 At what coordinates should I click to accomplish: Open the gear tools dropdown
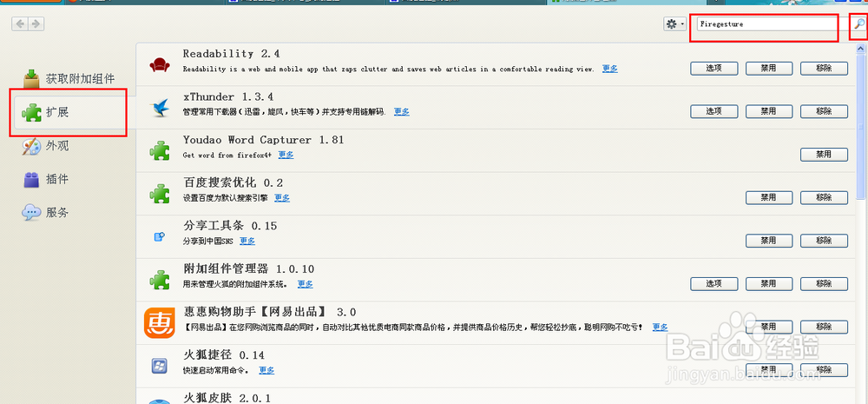coord(674,23)
